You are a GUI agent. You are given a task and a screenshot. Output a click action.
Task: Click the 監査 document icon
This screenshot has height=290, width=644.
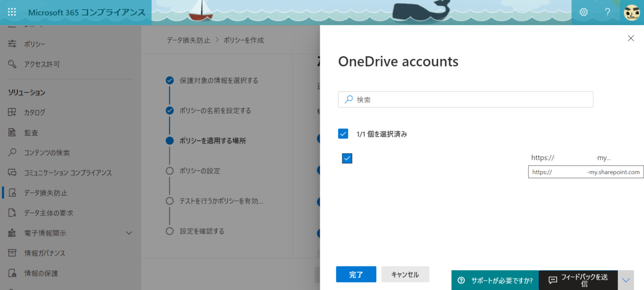(12, 132)
